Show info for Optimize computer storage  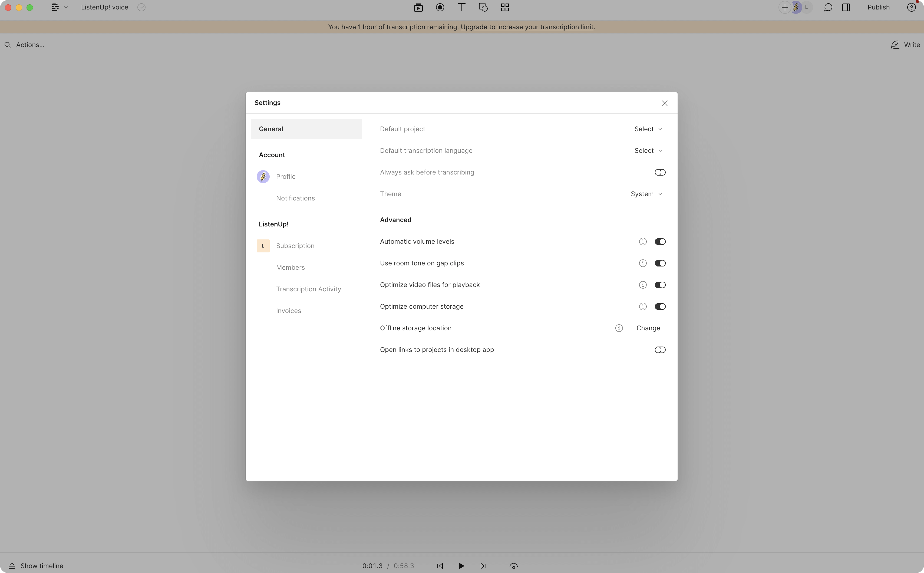click(642, 307)
